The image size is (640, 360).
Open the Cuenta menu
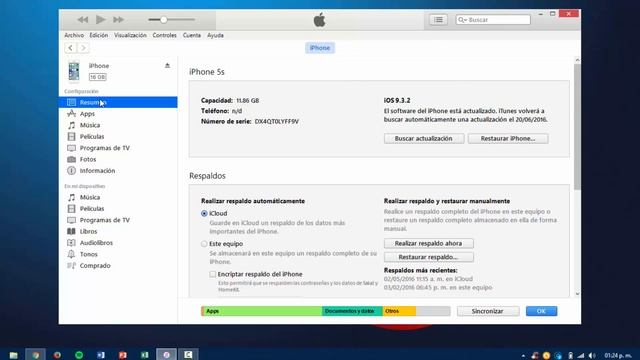(x=191, y=36)
